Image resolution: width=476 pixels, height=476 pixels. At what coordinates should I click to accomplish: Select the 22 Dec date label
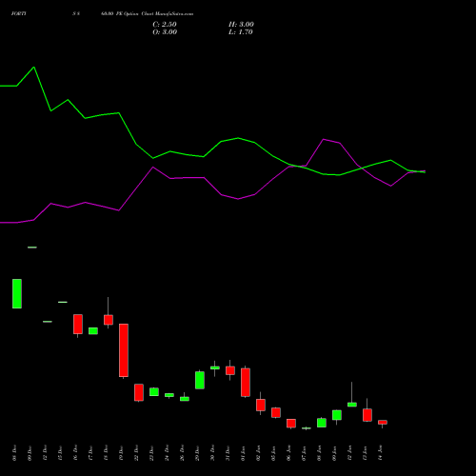click(x=137, y=453)
